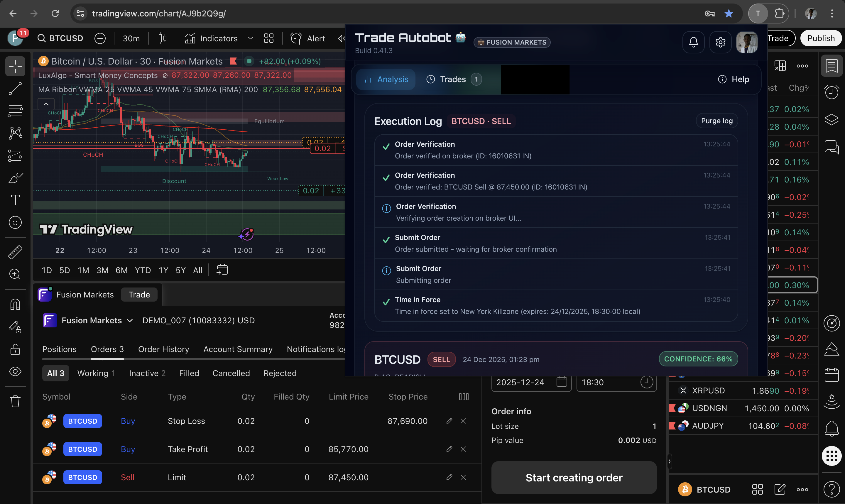Click the Purge log button
The image size is (845, 504).
(x=716, y=121)
